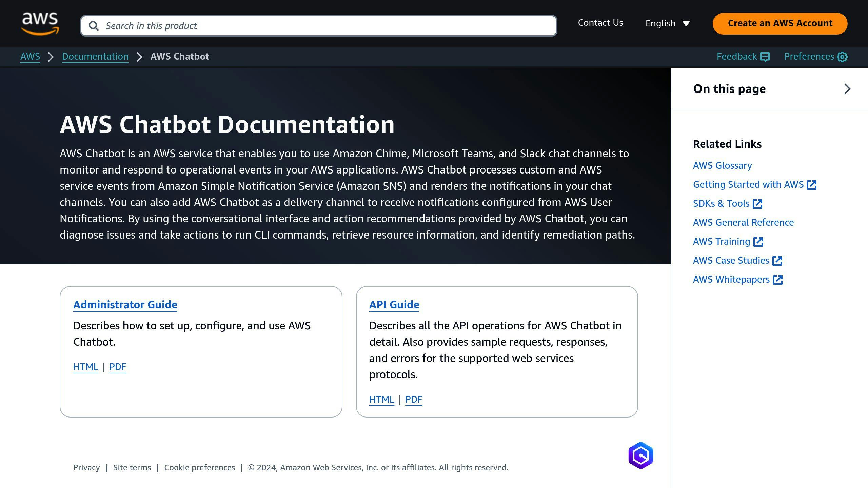Click Privacy footer link

click(86, 468)
